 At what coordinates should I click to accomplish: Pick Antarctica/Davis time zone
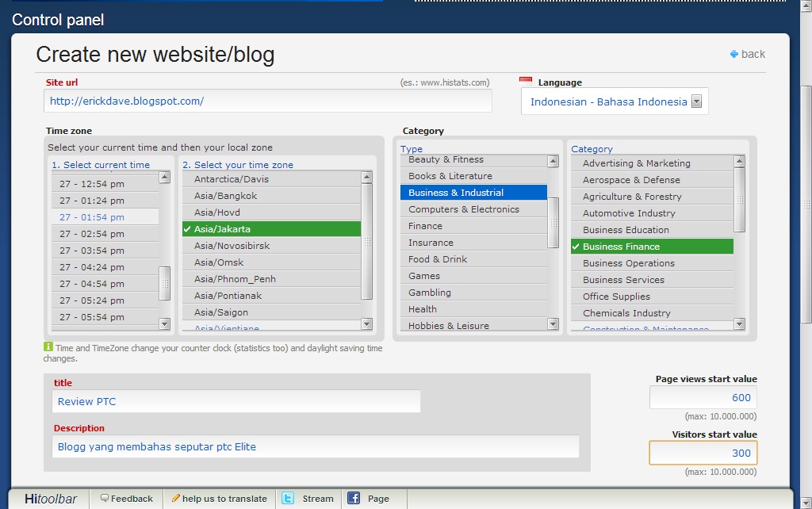click(x=271, y=179)
